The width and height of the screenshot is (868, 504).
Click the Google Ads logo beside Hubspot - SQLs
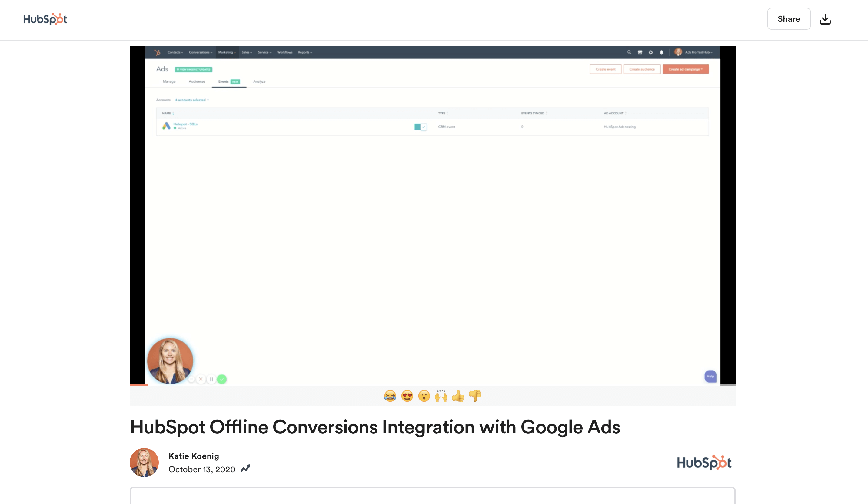(x=166, y=126)
